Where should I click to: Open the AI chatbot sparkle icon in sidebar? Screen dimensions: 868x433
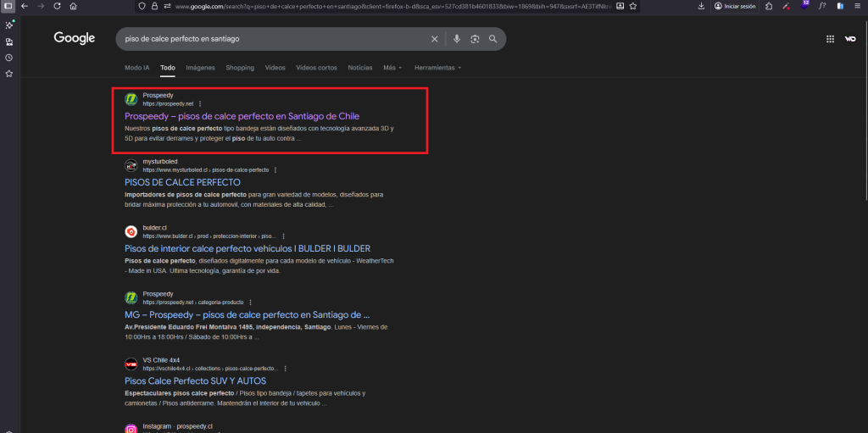(x=8, y=25)
